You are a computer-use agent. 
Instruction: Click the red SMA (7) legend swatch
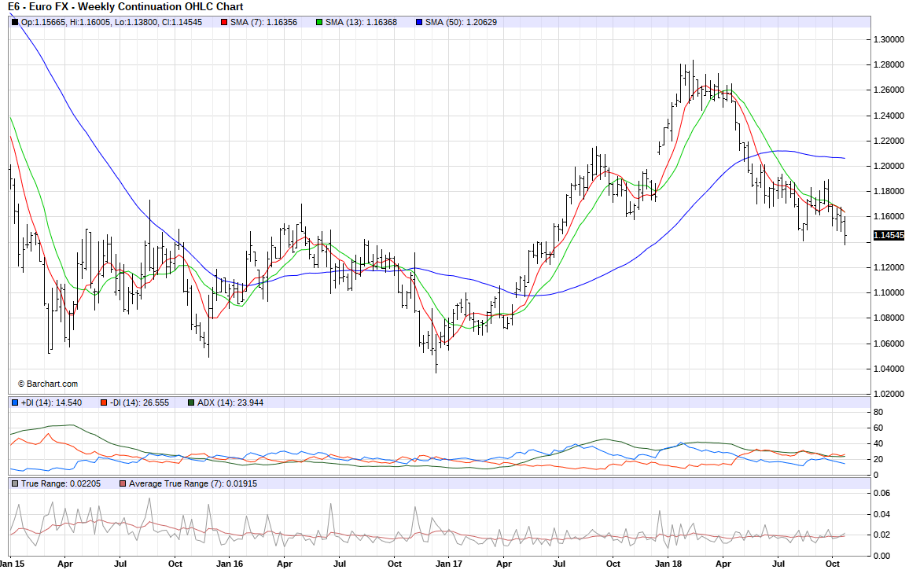coord(224,22)
